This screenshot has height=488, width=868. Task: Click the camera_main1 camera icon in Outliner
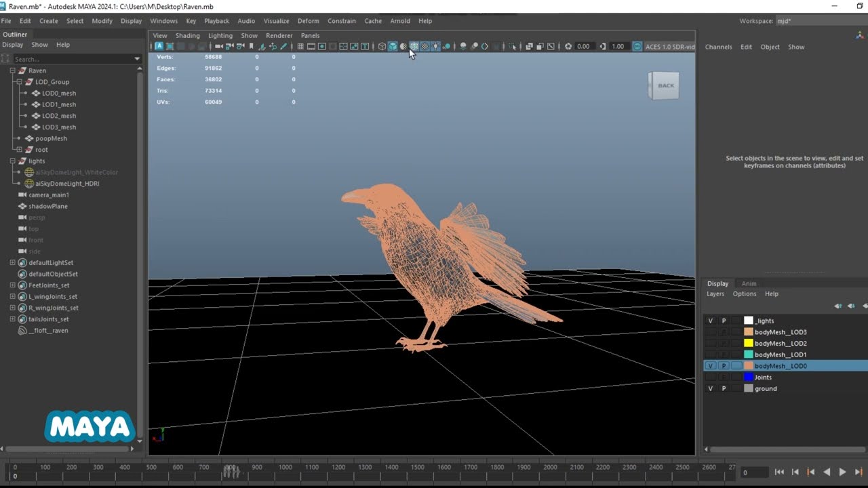(22, 195)
